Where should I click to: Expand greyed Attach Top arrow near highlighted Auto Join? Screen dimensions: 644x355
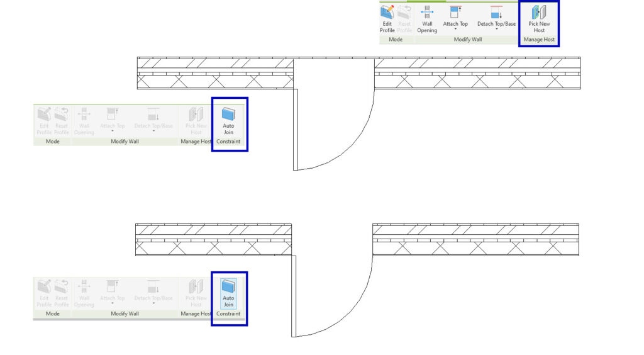(112, 305)
